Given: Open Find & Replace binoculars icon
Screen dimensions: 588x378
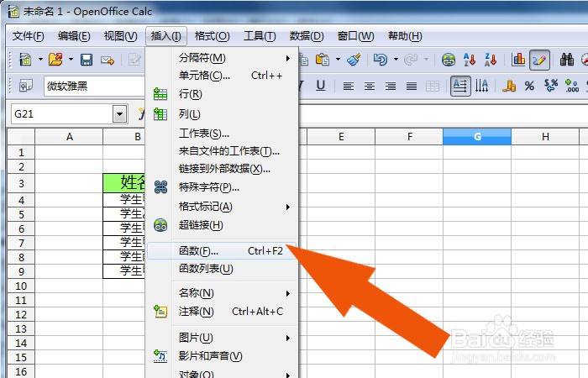Looking at the screenshot, I should point(567,60).
